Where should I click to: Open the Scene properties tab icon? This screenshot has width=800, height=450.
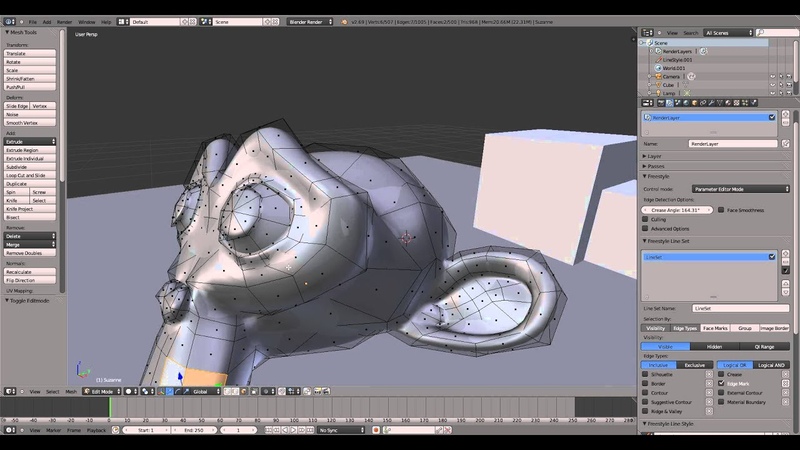coord(678,103)
